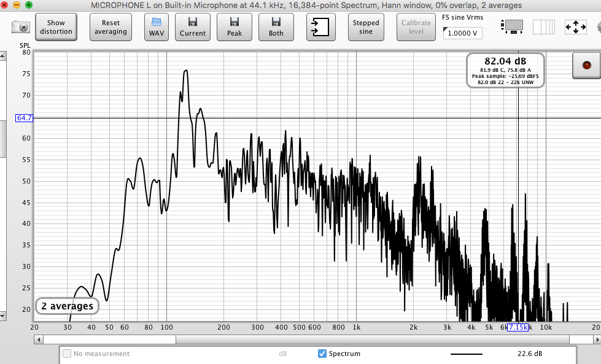The height and width of the screenshot is (364, 601).
Task: Click the yellow minimize window button
Action: pos(17,5)
